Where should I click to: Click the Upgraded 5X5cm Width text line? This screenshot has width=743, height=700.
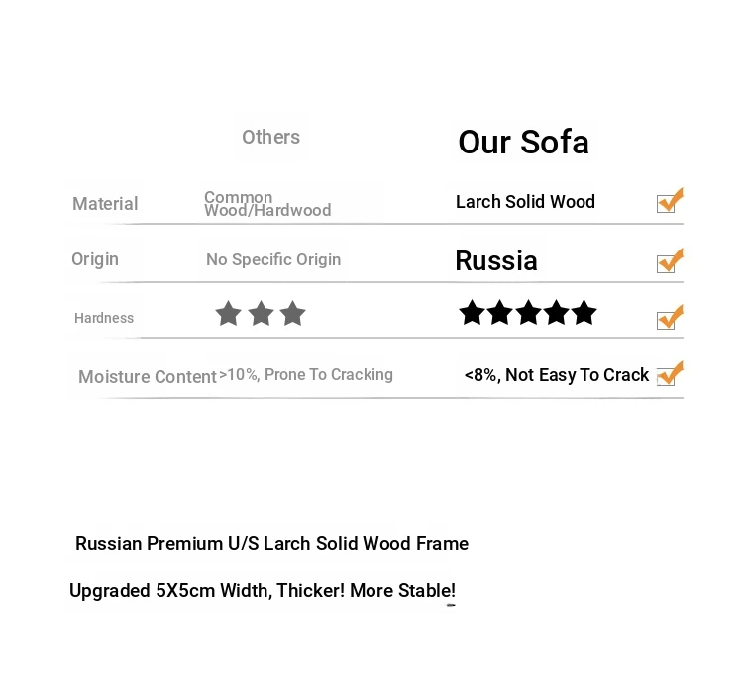[263, 591]
